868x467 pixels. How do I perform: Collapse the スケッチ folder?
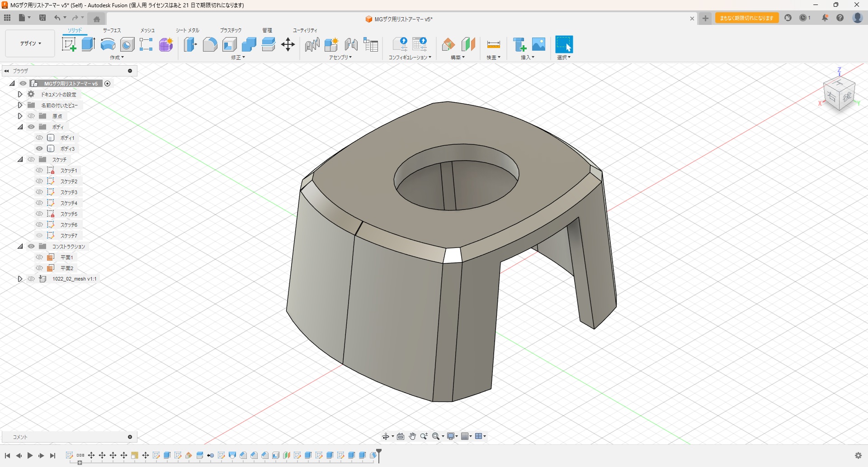click(x=20, y=159)
